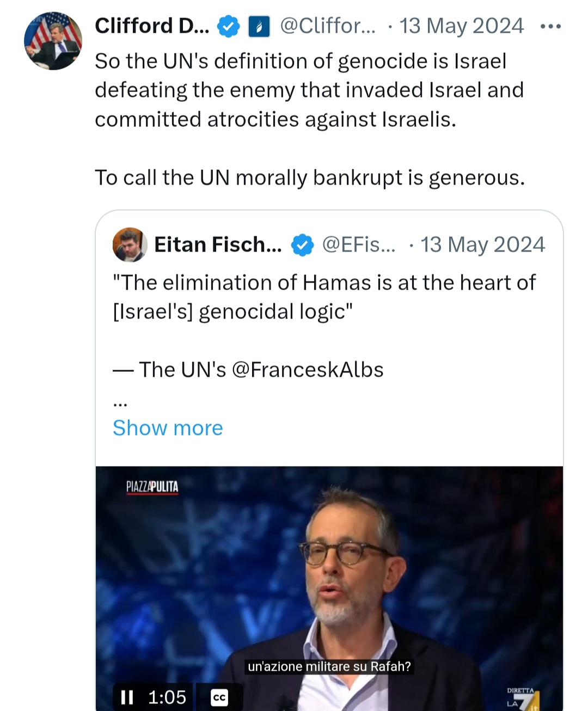Click the video frame showing the speaker
Viewport: 588px width, 711px height.
point(329,589)
